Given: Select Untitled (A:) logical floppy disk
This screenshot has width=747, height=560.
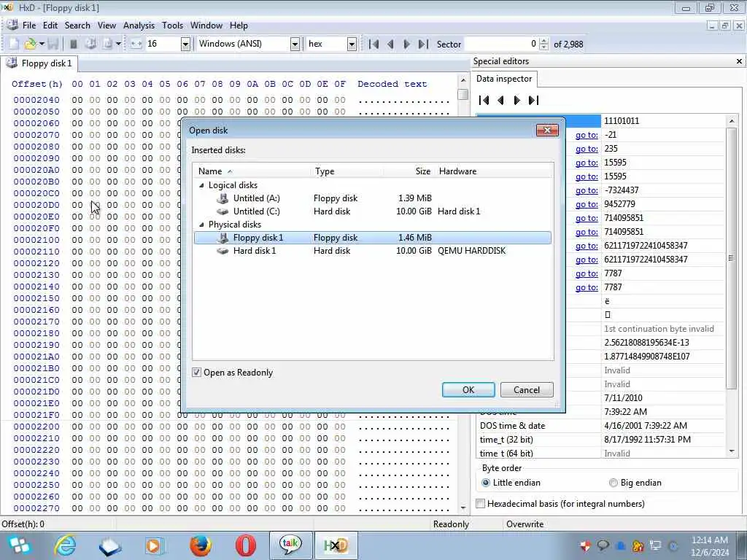Looking at the screenshot, I should click(x=373, y=198).
